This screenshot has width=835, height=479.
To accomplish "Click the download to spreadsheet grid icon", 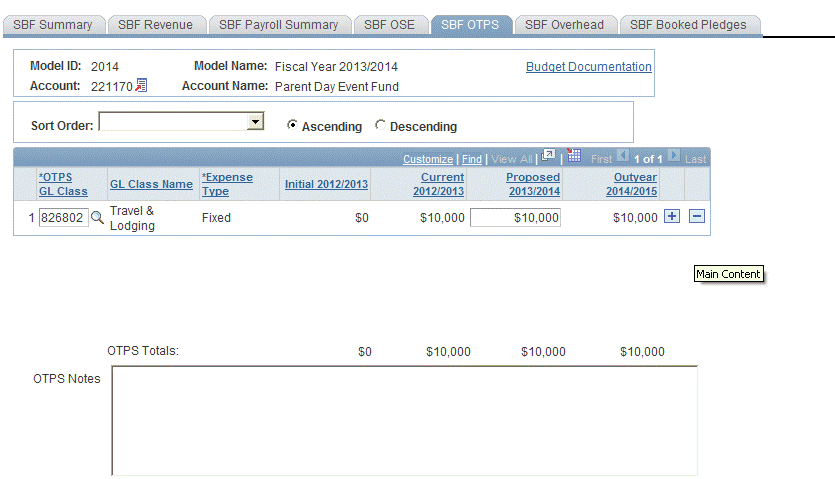I will click(x=574, y=156).
